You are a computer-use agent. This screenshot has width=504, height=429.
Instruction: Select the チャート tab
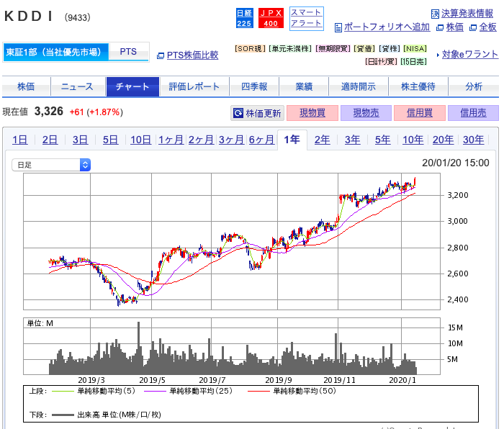132,86
